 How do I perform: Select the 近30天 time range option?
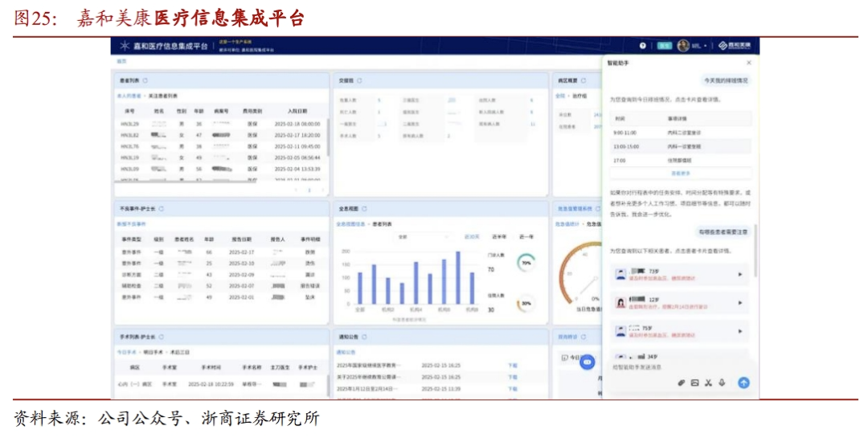[x=472, y=236]
